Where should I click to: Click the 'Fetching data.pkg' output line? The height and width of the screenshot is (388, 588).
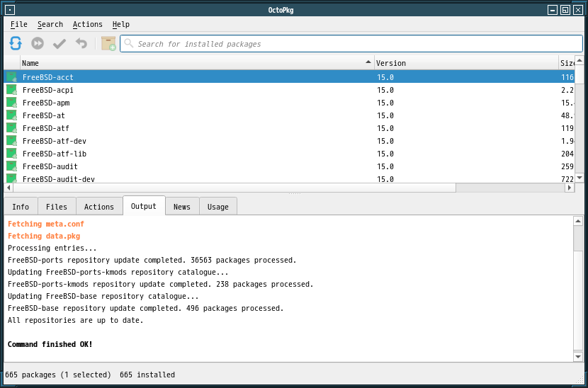point(44,236)
